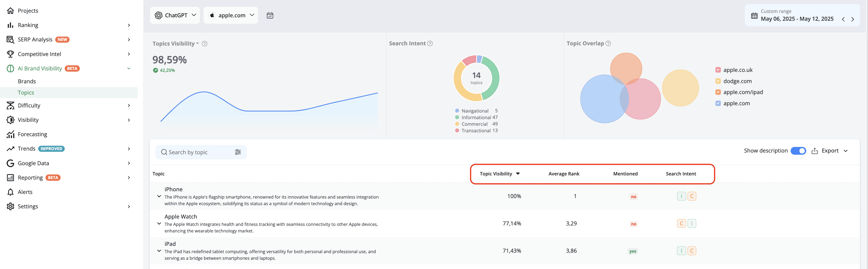The image size is (868, 269).
Task: Click the I intent badge for iPhone
Action: (681, 196)
